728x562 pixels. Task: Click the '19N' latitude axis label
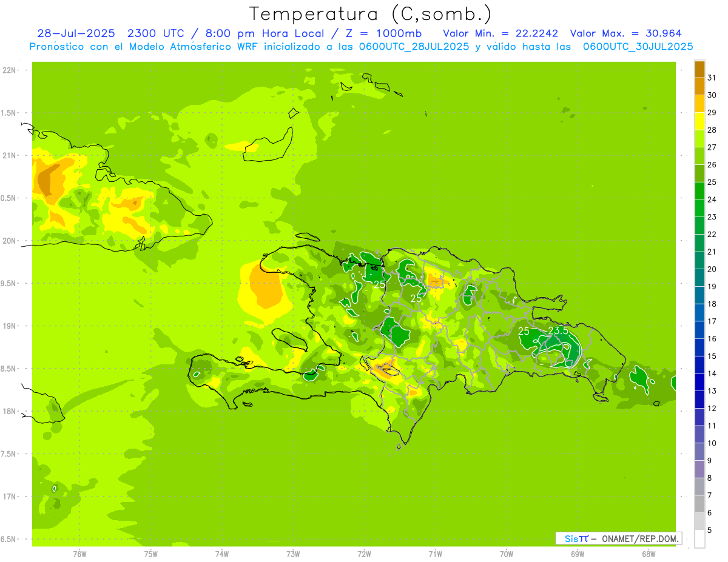[x=8, y=326]
